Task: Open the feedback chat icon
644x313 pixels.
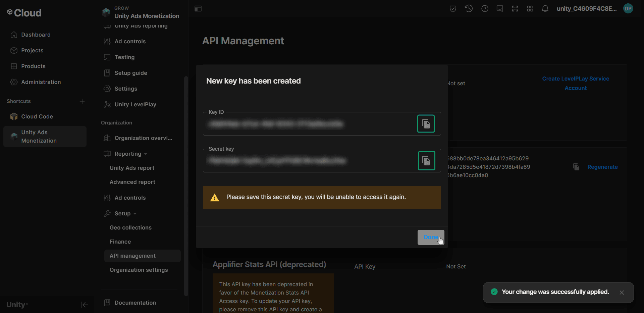Action: click(x=500, y=9)
